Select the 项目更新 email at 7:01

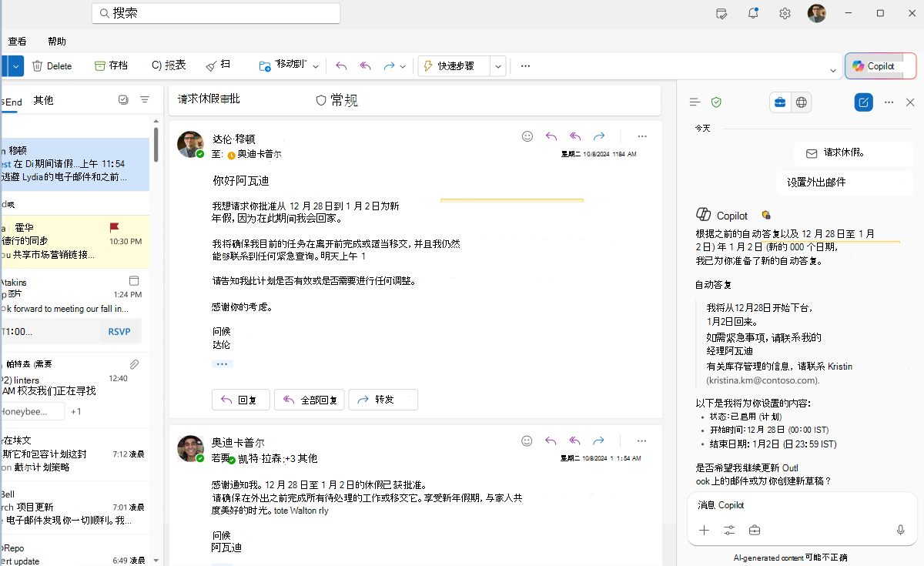[x=75, y=507]
